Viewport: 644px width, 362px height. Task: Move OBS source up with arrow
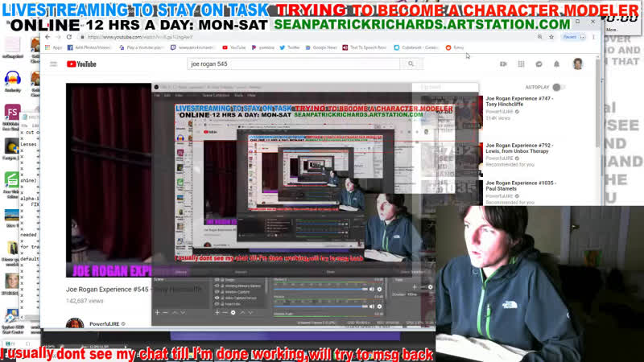pos(242,313)
